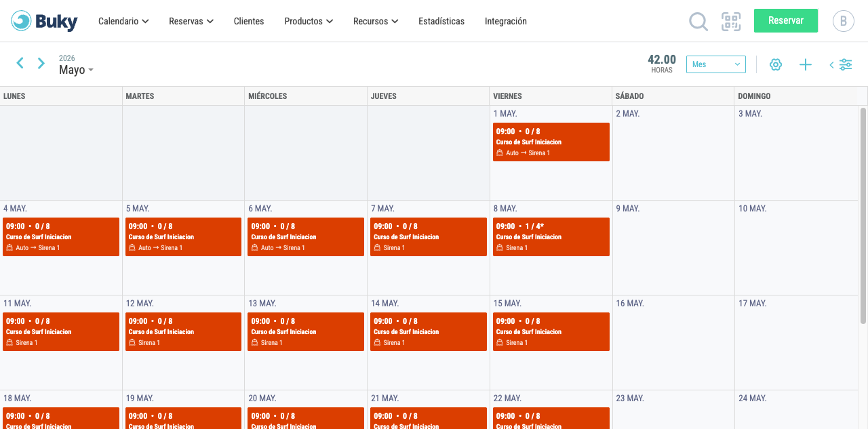The width and height of the screenshot is (868, 429).
Task: Open the QR code scanner icon
Action: (x=731, y=22)
